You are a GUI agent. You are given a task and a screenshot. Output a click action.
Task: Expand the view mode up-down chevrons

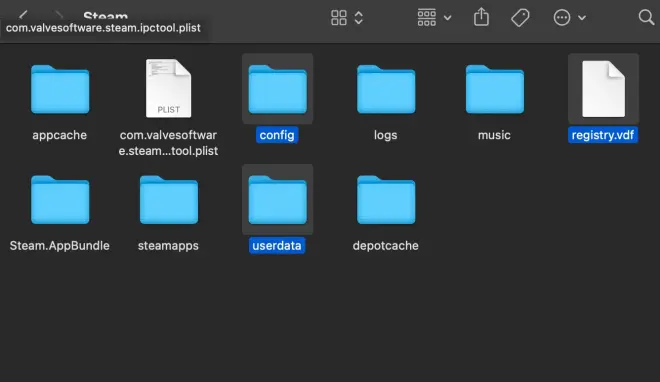[x=359, y=18]
